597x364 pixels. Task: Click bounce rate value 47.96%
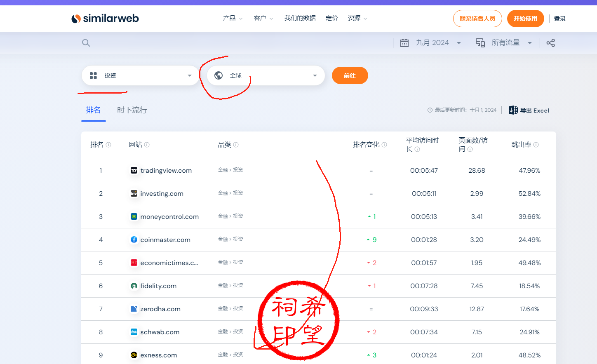529,171
